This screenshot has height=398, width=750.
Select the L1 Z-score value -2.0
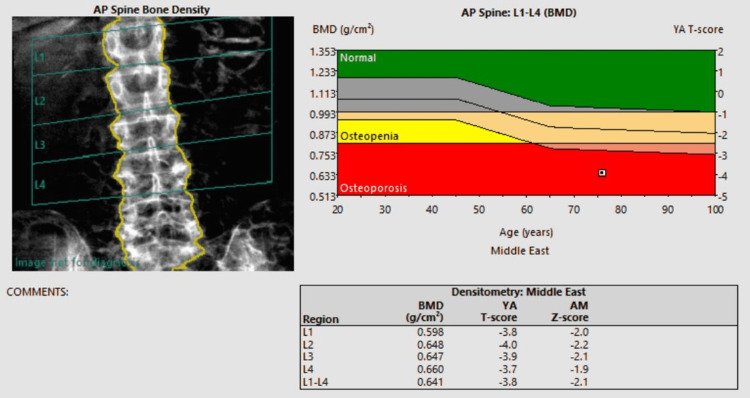(579, 332)
